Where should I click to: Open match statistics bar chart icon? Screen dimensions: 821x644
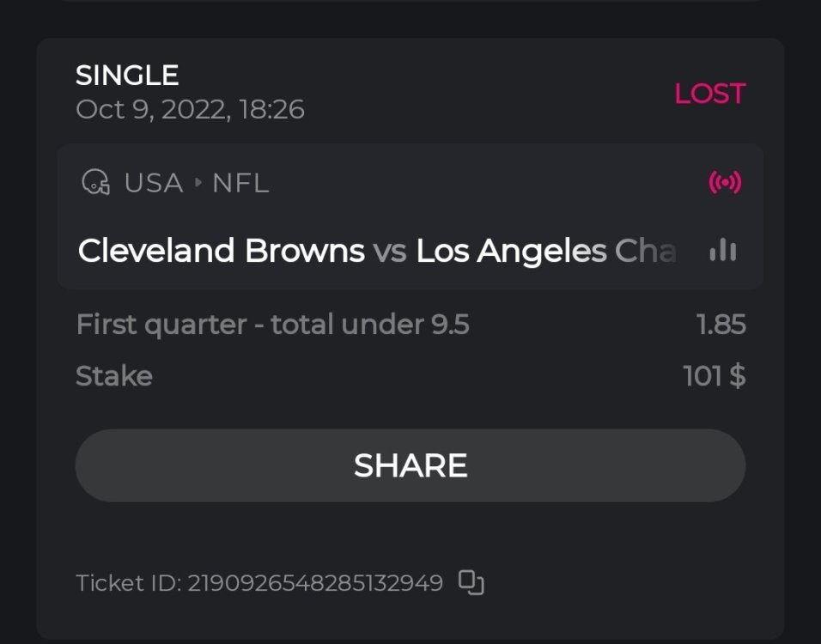pos(723,251)
